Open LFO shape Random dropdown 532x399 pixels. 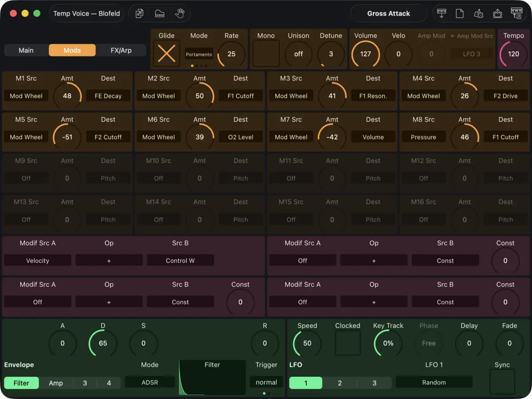(x=434, y=382)
